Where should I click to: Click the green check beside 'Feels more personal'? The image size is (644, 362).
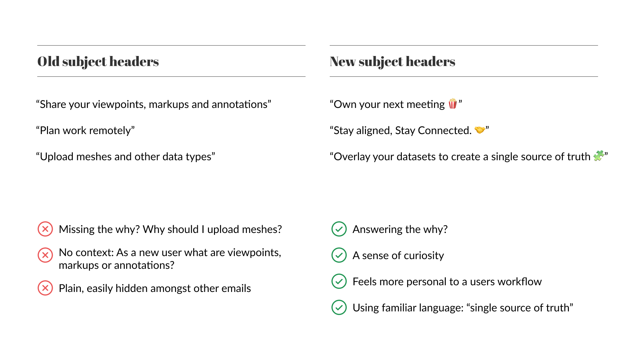point(339,282)
